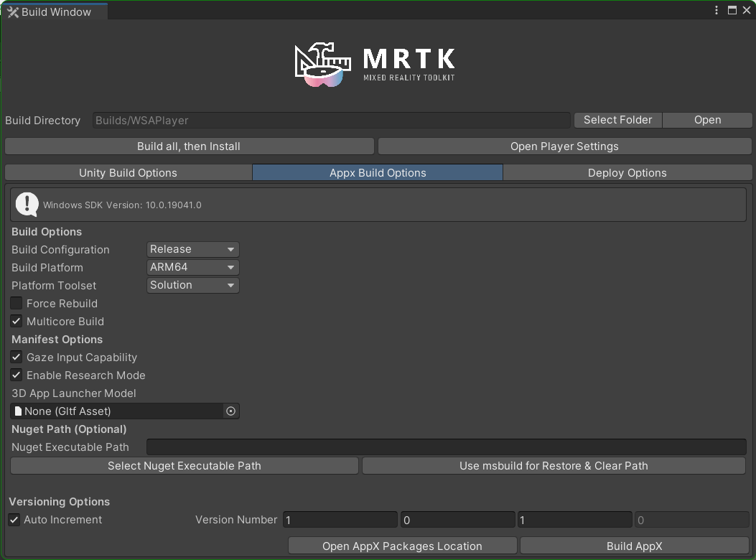The image size is (756, 560).
Task: Click the first Version Number field
Action: tap(340, 520)
